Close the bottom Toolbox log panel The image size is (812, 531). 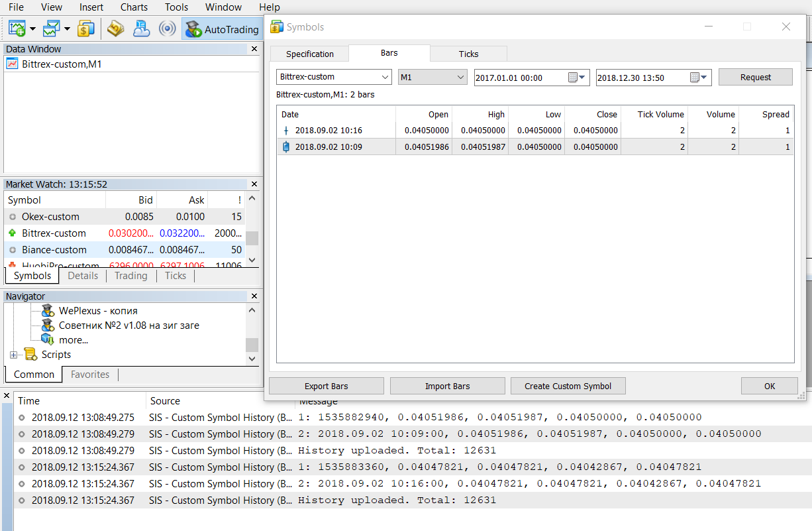(7, 396)
